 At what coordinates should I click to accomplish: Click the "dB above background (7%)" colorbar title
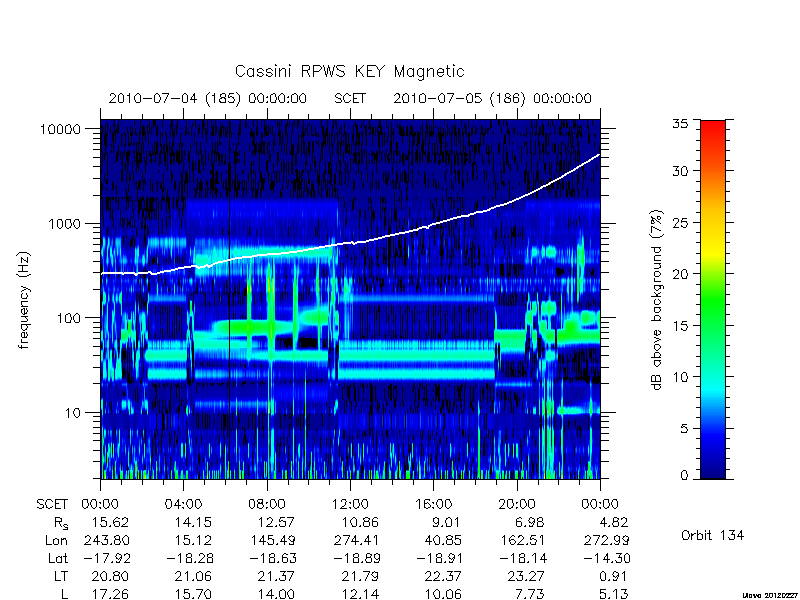[657, 300]
